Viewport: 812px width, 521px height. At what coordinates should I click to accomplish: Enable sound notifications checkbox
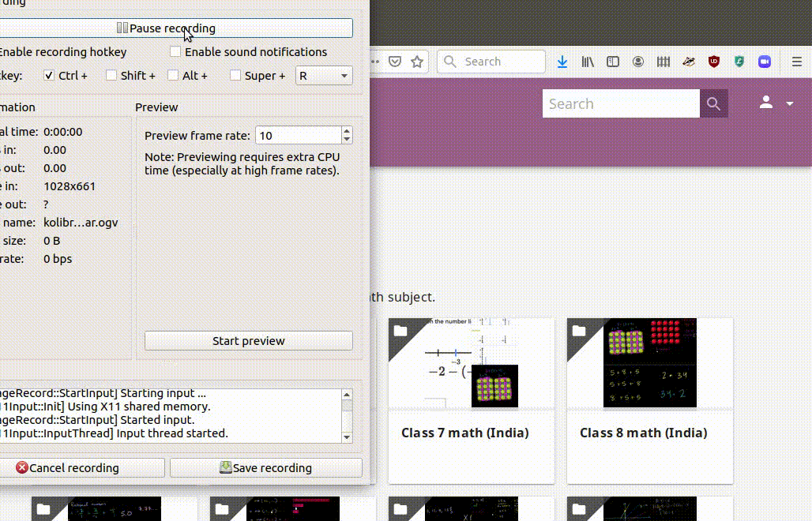pyautogui.click(x=175, y=51)
